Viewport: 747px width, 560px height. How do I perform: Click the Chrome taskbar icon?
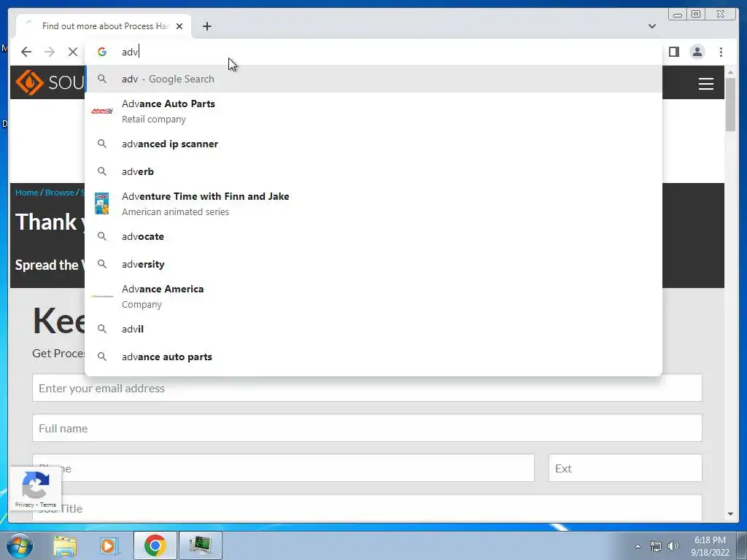155,545
